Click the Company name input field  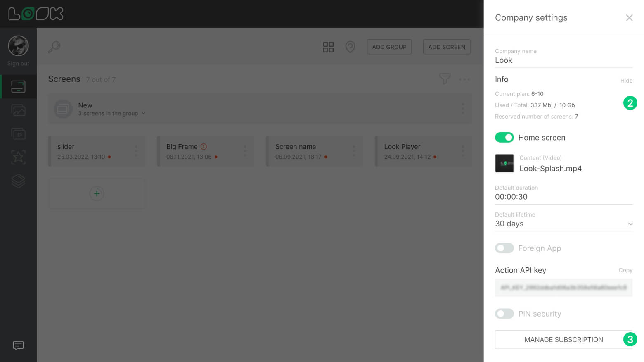pyautogui.click(x=563, y=60)
